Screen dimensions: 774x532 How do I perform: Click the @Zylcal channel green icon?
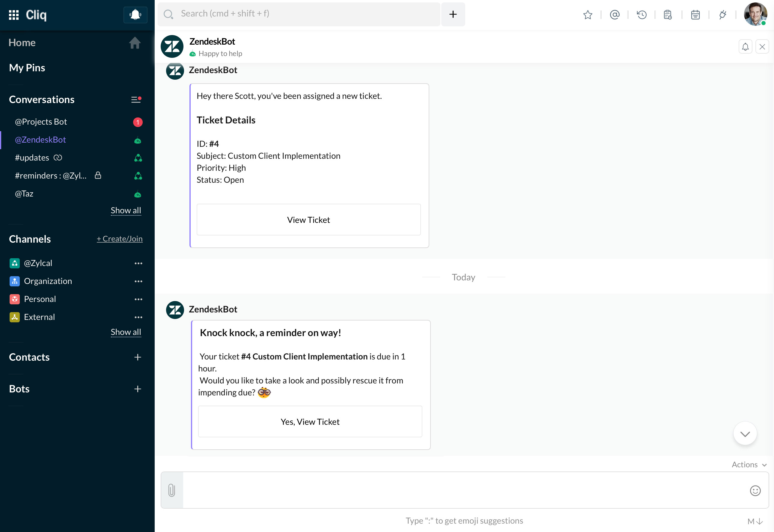[x=14, y=263]
